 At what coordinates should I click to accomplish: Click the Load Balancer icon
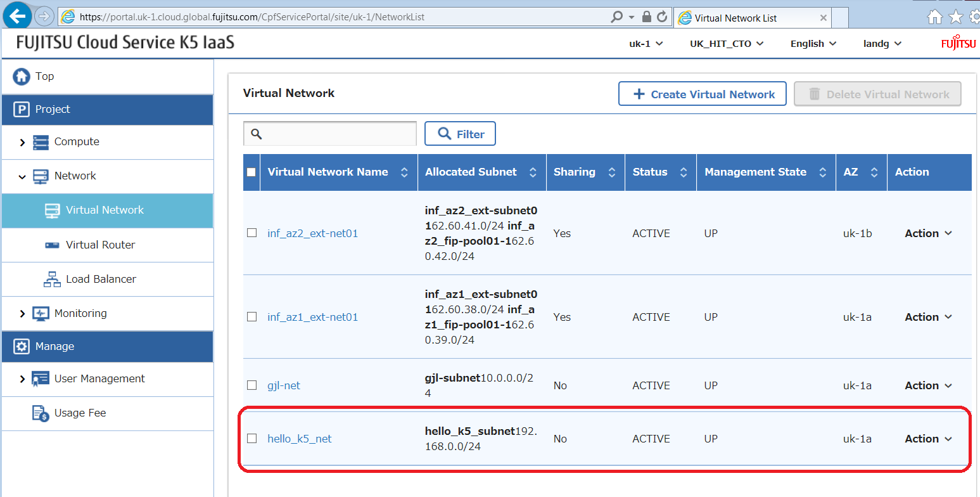coord(53,279)
